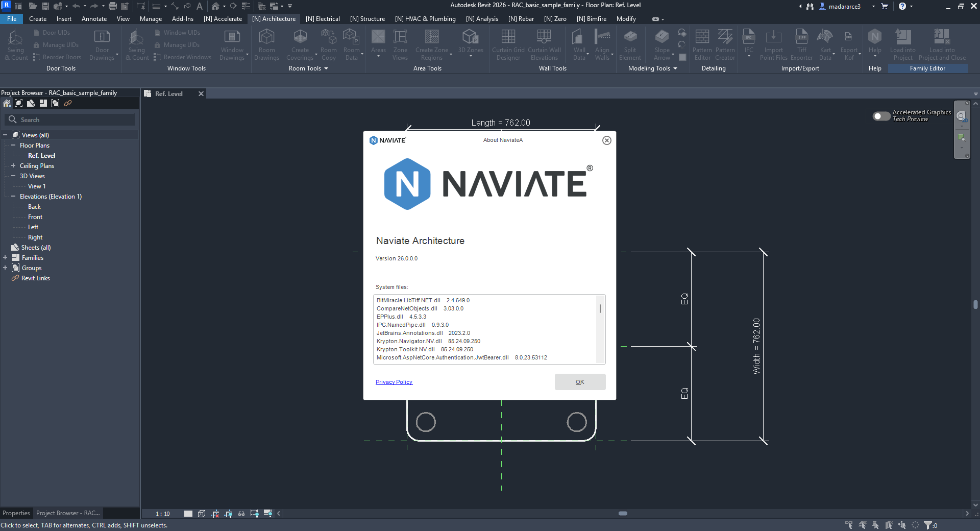Click the Curtain Wall Elevations tool
Screen dimensions: 980x531
point(544,45)
